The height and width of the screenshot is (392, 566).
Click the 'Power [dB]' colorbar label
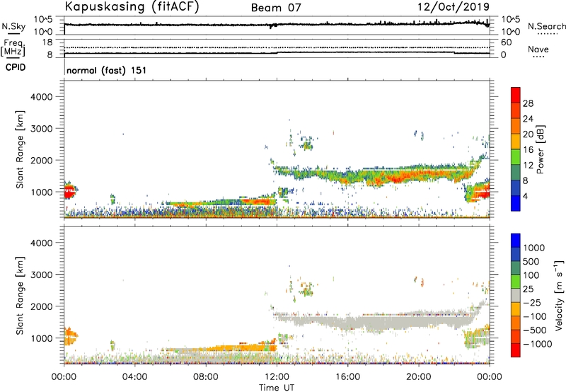[x=541, y=149]
